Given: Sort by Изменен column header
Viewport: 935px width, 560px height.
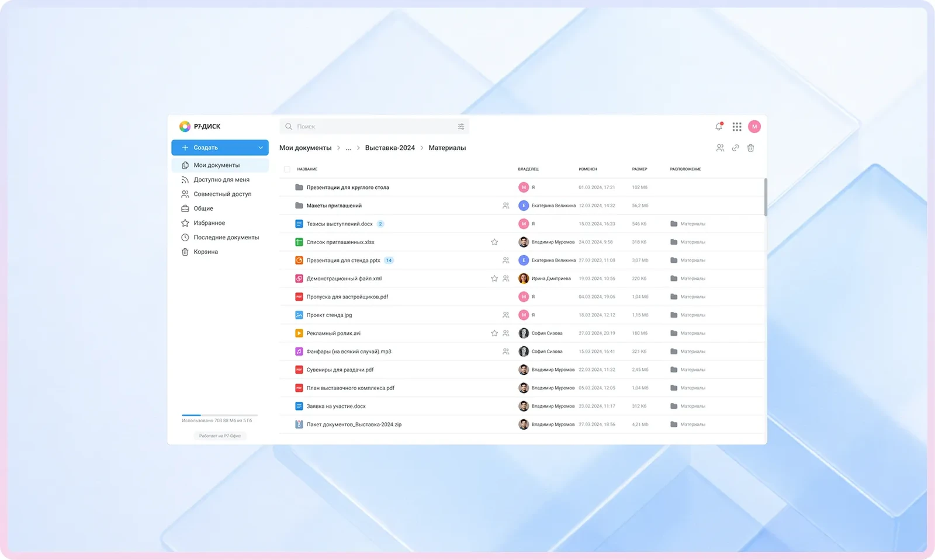Looking at the screenshot, I should click(x=588, y=169).
